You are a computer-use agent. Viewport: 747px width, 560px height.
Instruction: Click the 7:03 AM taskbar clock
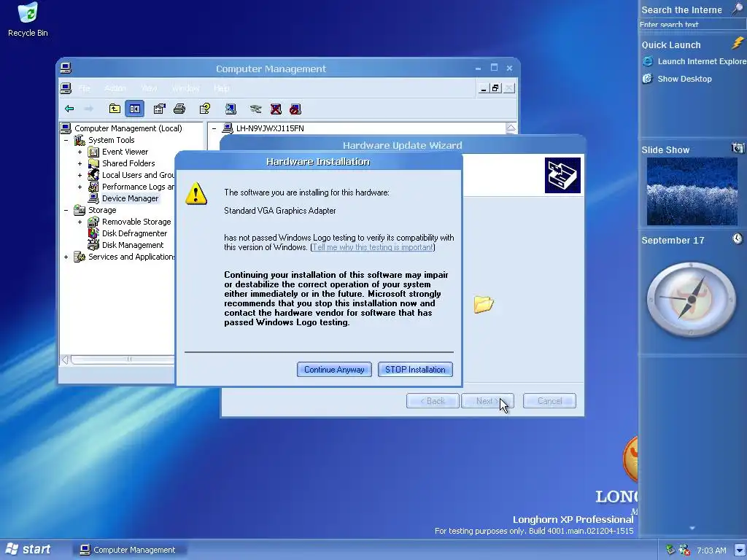tap(711, 551)
